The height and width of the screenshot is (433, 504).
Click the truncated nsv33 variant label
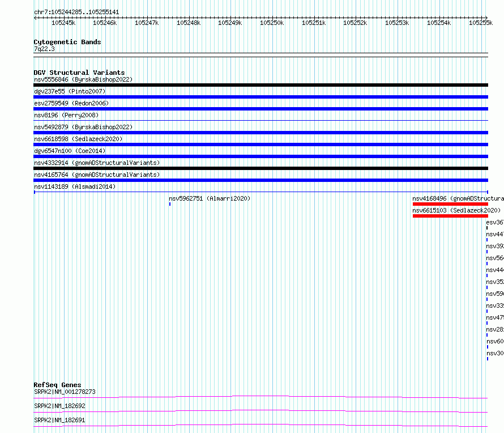point(495,305)
